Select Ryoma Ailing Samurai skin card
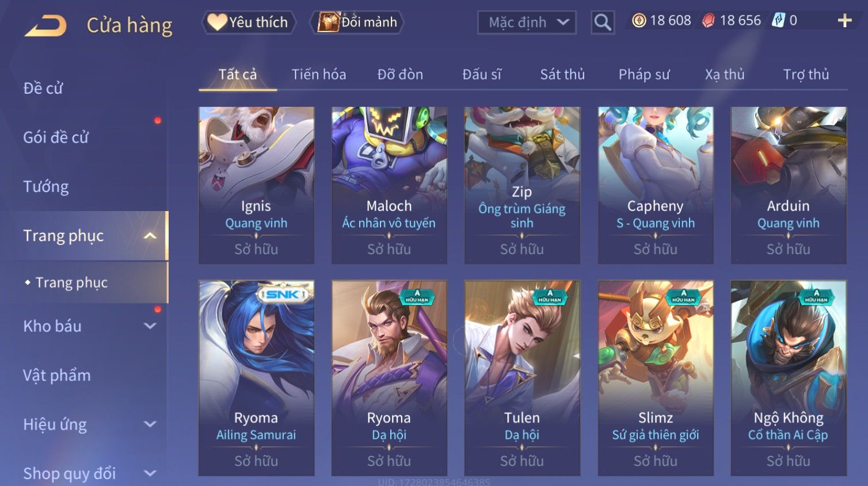Viewport: 868px width, 486px height. click(x=256, y=378)
